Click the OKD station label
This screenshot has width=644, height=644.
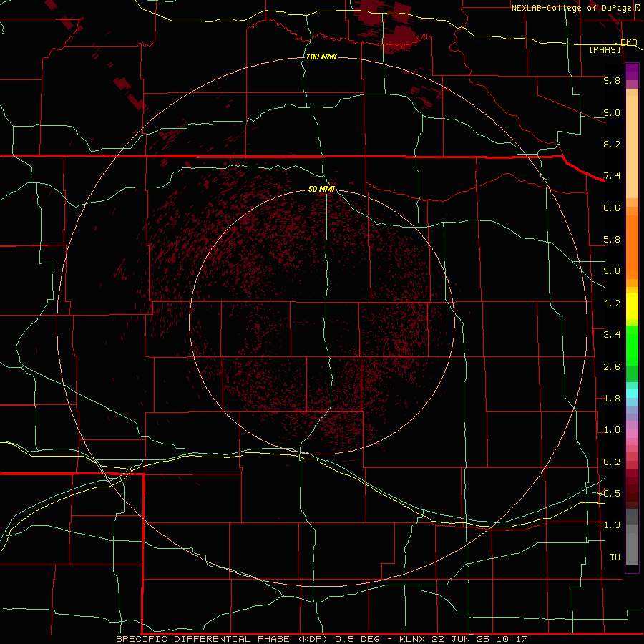click(x=628, y=42)
